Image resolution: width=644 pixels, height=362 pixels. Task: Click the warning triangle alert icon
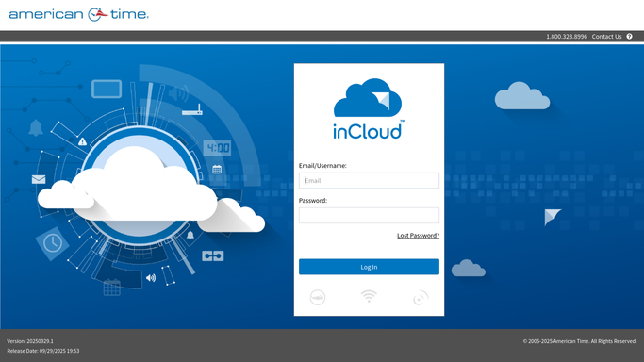pos(83,141)
